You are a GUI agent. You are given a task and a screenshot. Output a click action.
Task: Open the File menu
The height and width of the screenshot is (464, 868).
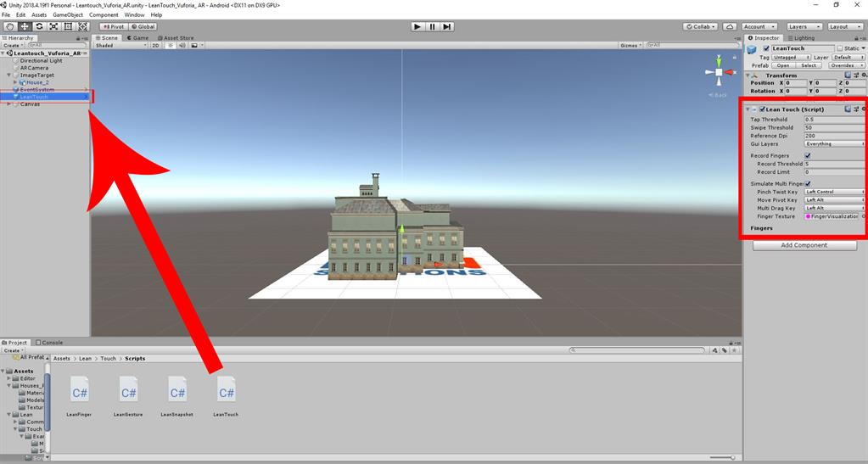tap(6, 15)
